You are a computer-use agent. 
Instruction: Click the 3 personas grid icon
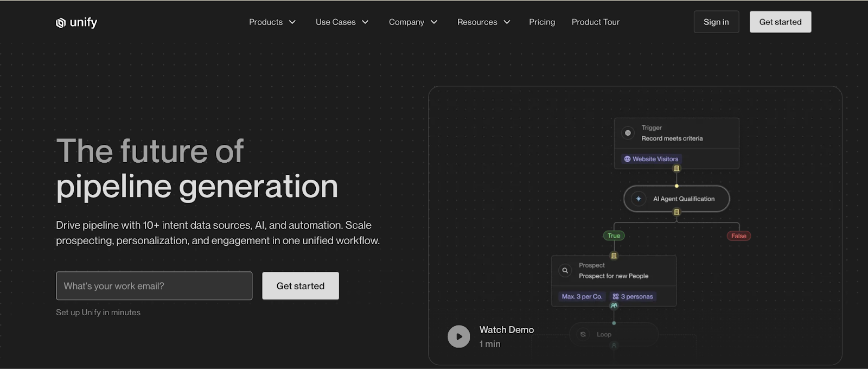[616, 297]
